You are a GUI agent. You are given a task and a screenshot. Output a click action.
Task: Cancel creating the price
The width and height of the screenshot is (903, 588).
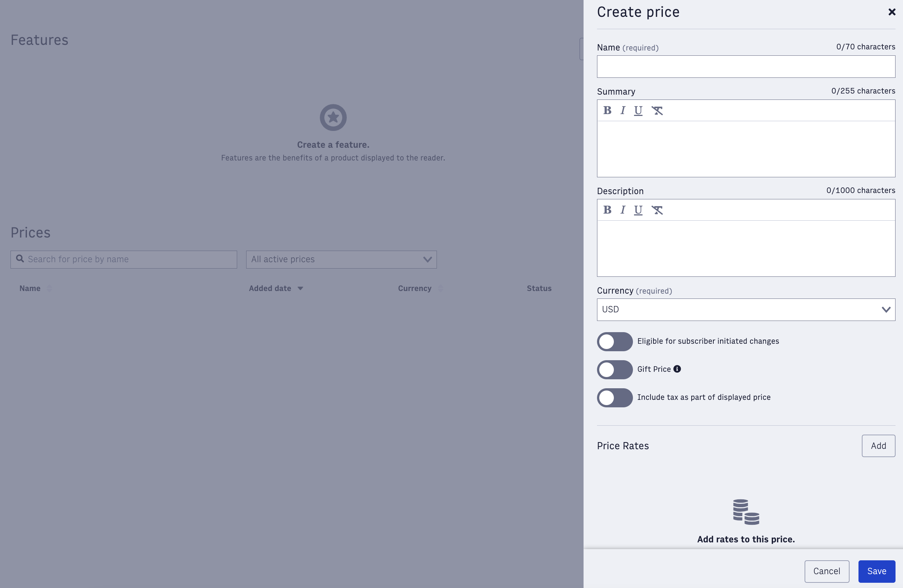827,571
